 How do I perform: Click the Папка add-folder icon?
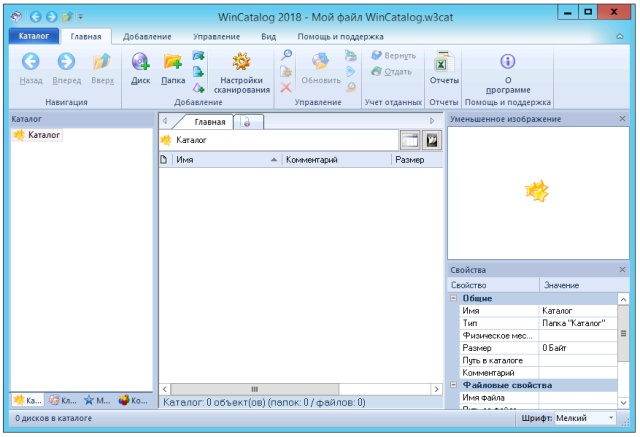pos(173,62)
